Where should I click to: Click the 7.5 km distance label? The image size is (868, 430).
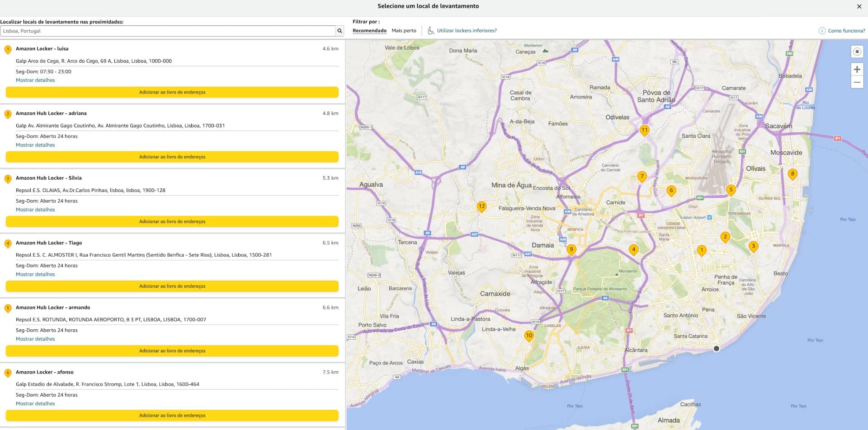pyautogui.click(x=330, y=372)
